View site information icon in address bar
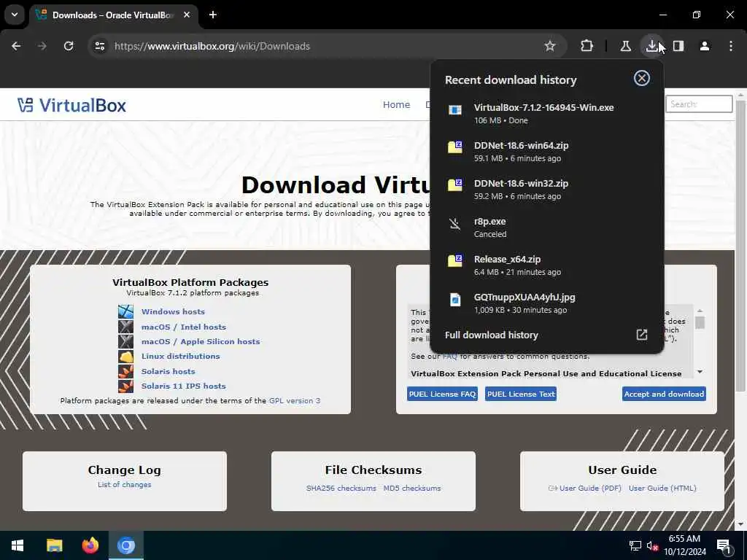 click(99, 46)
